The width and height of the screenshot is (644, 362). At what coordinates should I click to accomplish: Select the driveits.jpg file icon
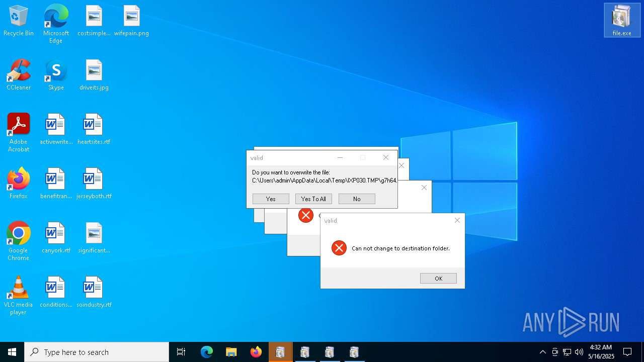(x=94, y=75)
